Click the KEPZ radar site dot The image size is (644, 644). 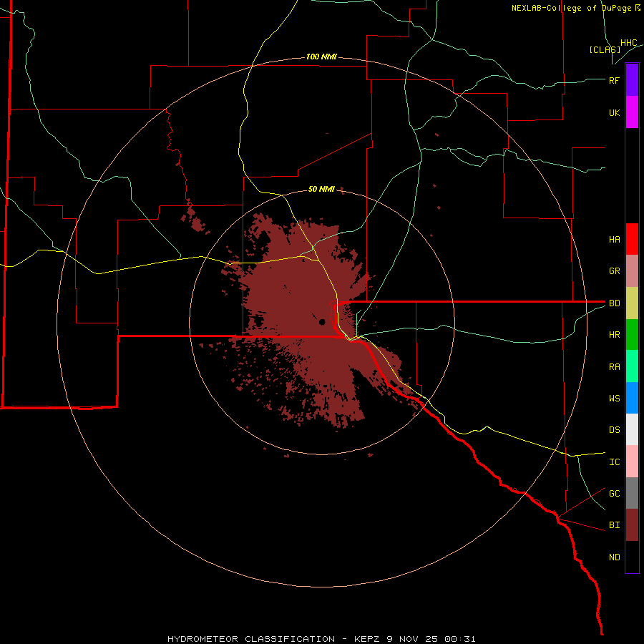[x=322, y=322]
